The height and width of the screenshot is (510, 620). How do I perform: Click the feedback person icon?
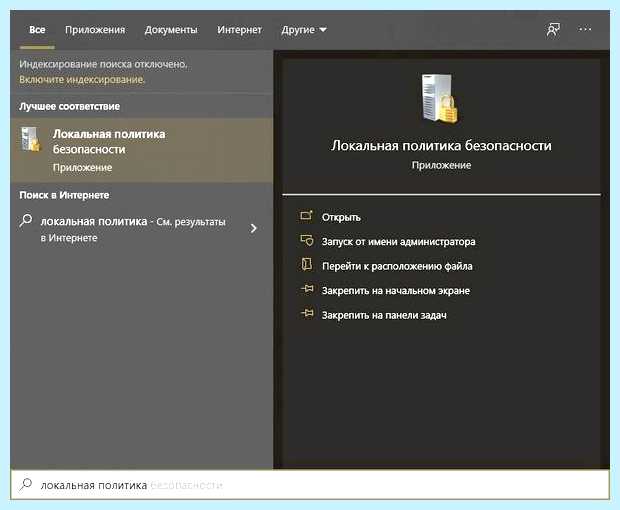[553, 29]
